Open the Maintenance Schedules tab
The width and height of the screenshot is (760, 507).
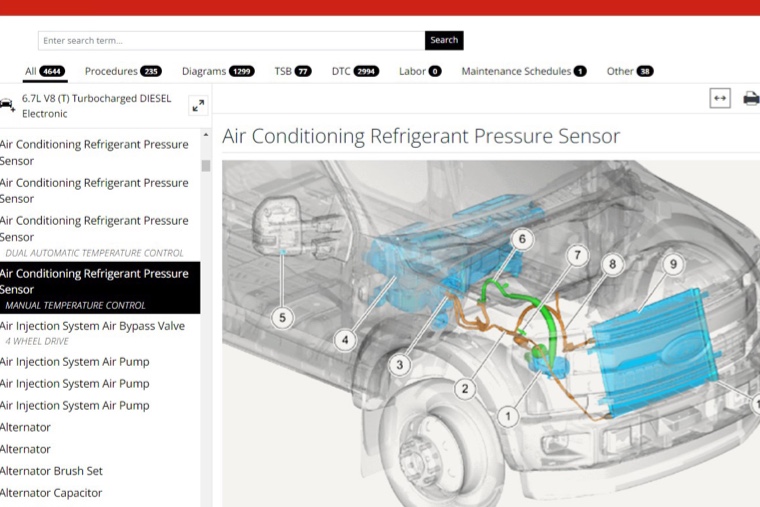point(523,71)
